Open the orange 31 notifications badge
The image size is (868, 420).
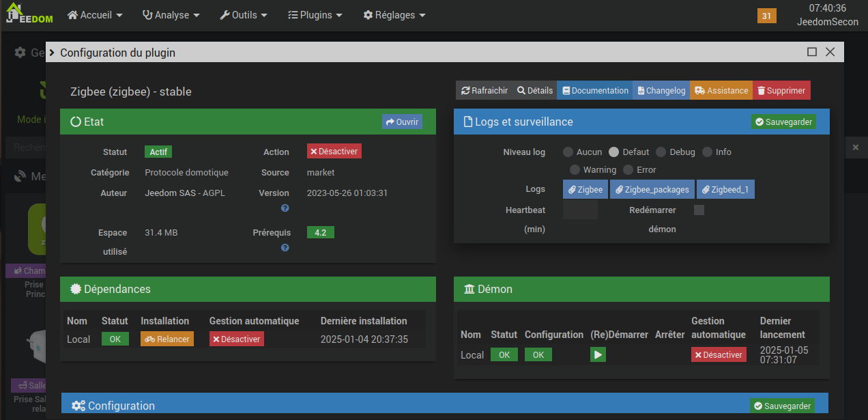tap(766, 16)
